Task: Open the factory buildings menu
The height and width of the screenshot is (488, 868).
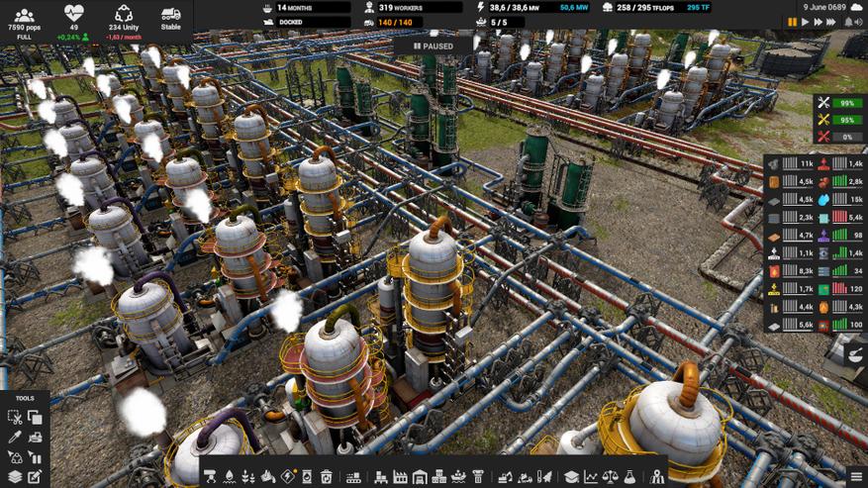Action: coord(400,476)
